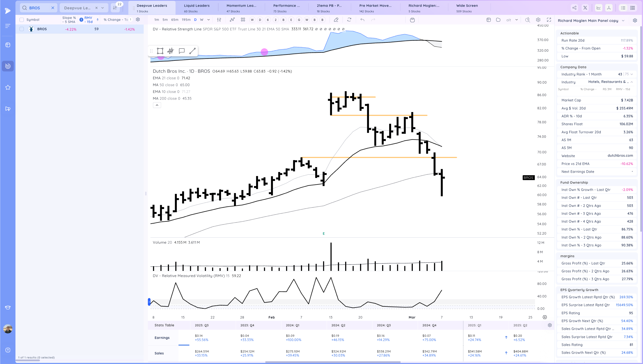This screenshot has height=364, width=643.
Task: Switch to the Pre Market Move... tab
Action: tap(375, 8)
